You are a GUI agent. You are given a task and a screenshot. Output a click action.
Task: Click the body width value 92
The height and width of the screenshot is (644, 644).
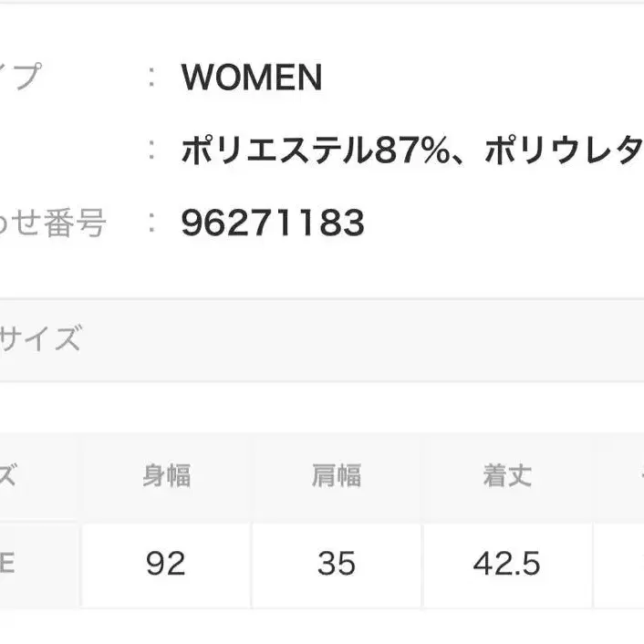[166, 565]
